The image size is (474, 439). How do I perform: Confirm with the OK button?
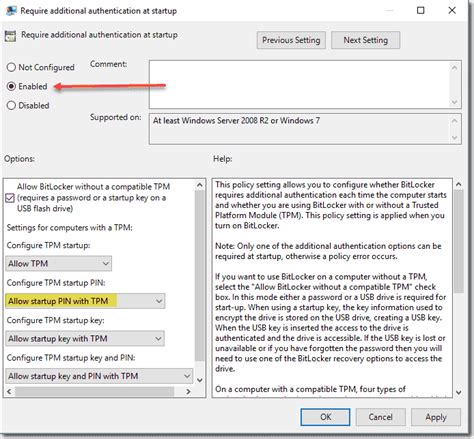[x=325, y=417]
